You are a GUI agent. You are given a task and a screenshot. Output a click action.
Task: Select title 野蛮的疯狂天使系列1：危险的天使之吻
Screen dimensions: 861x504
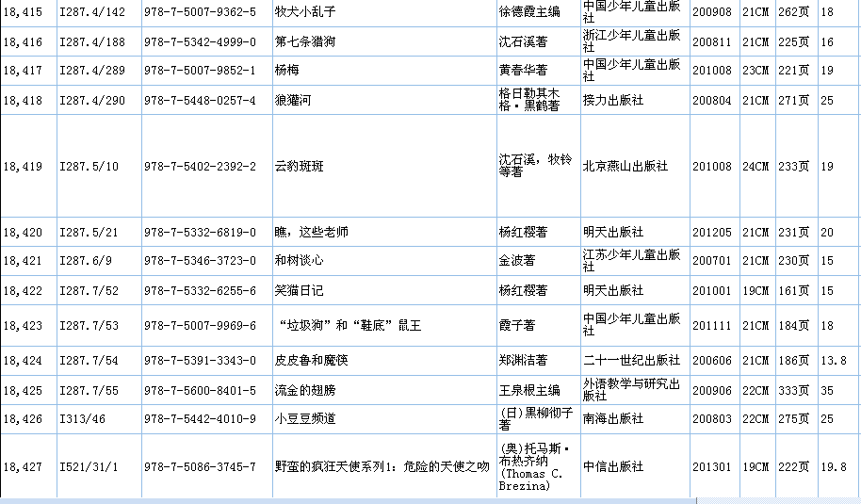coord(382,467)
